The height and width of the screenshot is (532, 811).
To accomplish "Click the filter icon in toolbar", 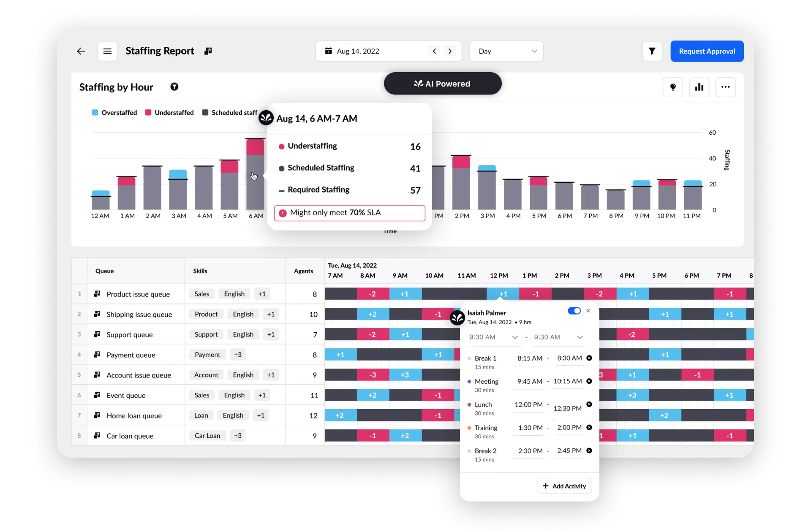I will pos(652,51).
